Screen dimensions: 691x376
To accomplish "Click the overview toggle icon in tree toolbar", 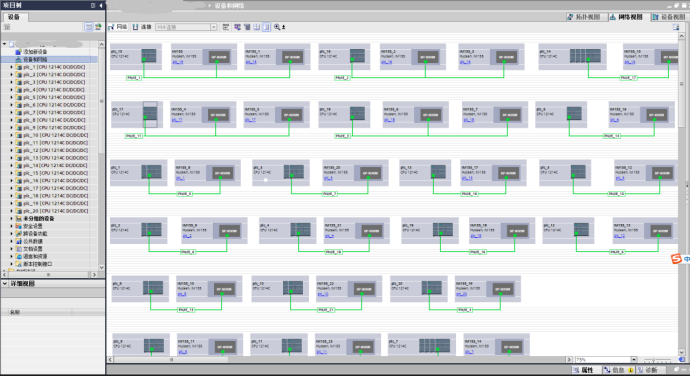I will (x=89, y=27).
